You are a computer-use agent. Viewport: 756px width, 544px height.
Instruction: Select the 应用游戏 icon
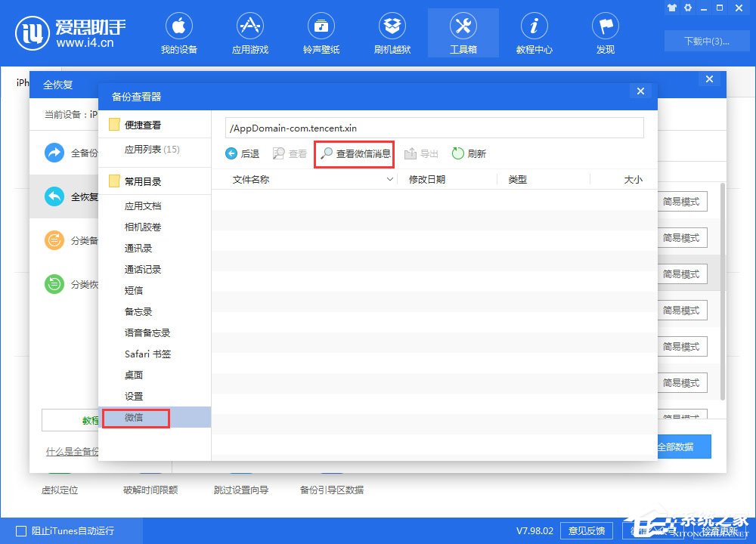pos(250,32)
